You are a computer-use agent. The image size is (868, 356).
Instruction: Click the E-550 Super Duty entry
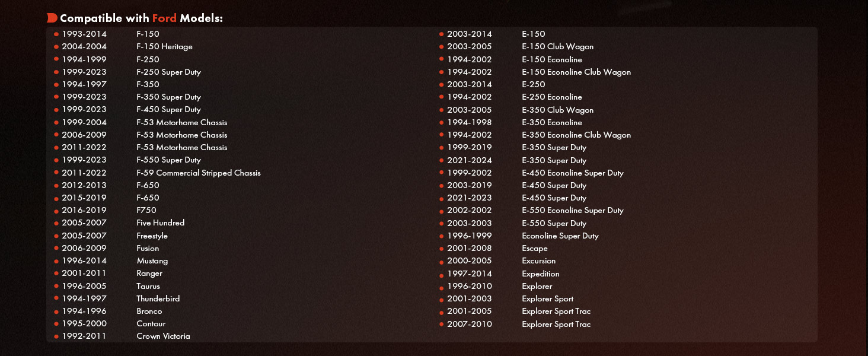[x=554, y=223]
